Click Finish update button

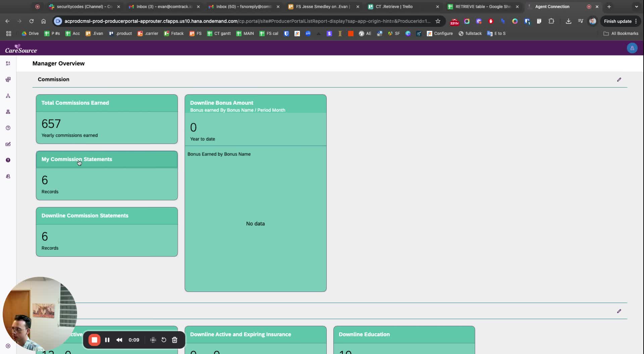(621, 21)
